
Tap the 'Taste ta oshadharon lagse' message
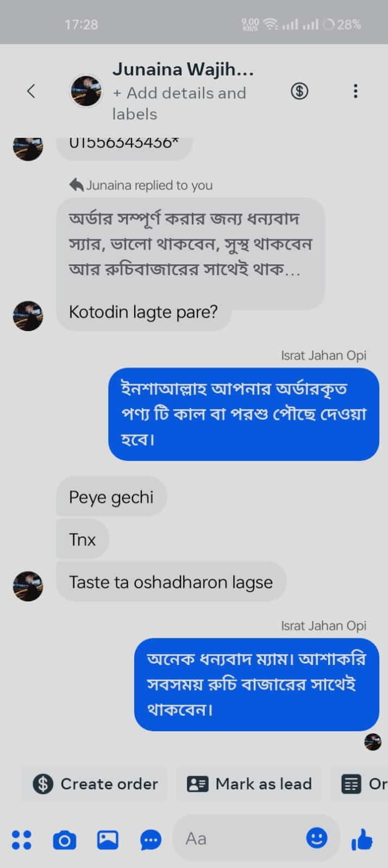171,582
